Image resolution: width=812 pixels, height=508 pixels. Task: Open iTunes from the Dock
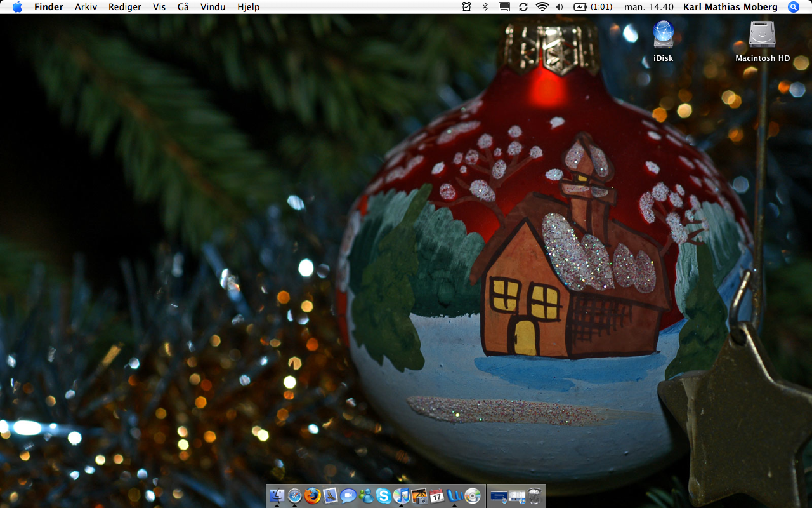[402, 495]
